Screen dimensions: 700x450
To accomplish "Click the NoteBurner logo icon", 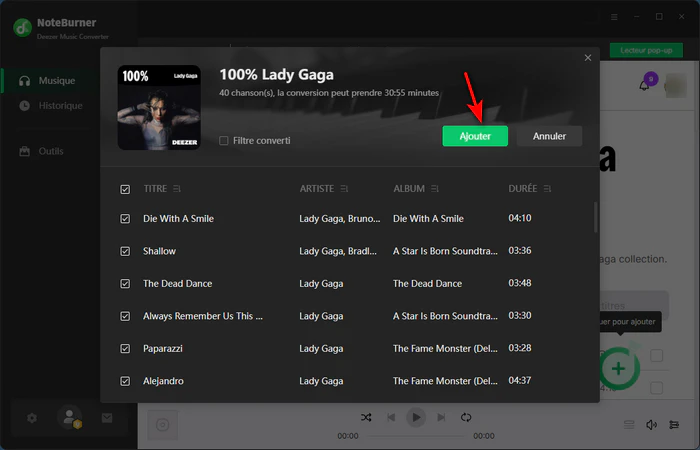I will click(22, 28).
